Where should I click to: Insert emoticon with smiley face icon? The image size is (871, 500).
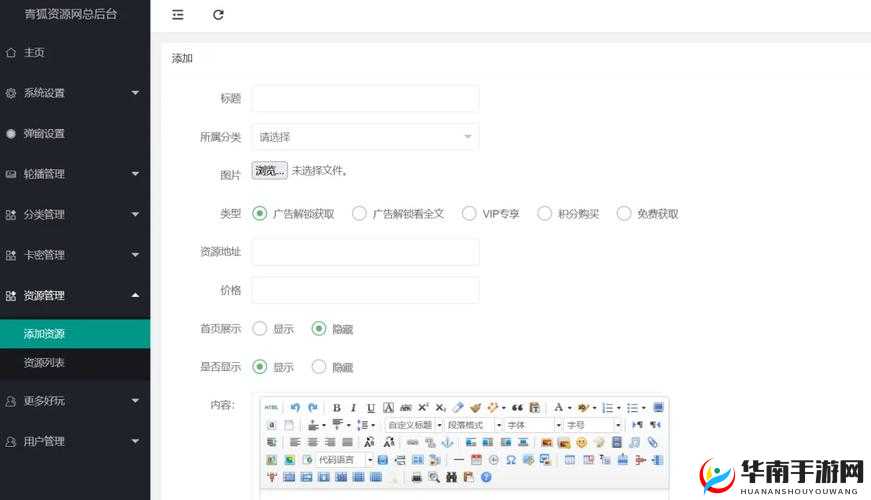pos(582,443)
